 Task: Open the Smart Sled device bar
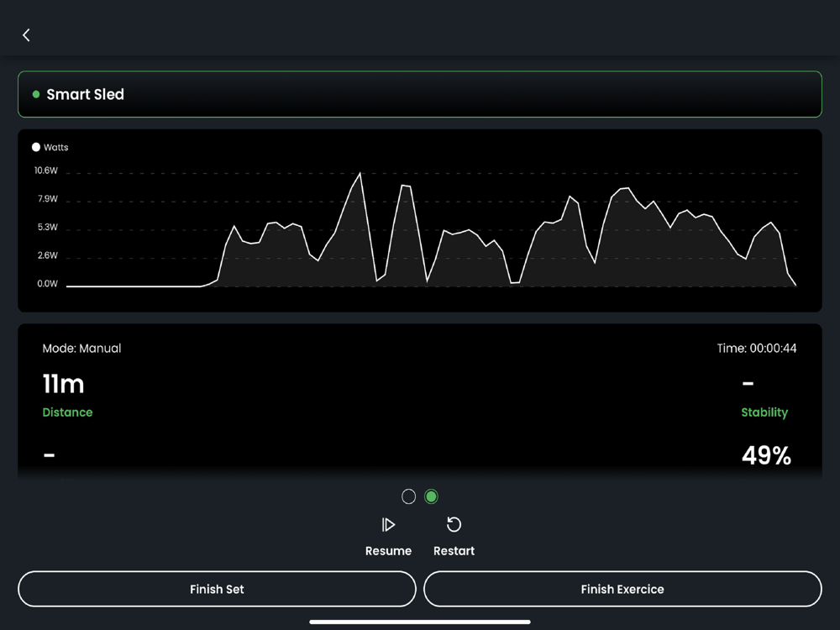pos(420,94)
